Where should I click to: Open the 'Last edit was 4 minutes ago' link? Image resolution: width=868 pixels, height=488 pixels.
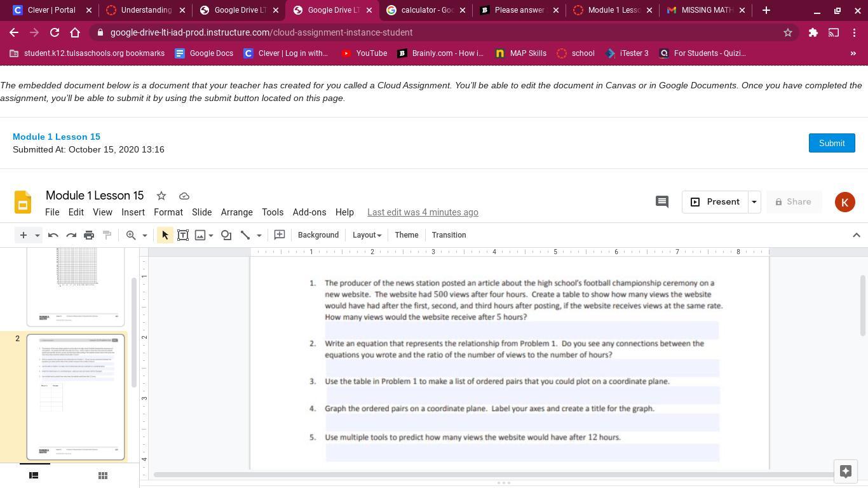tap(423, 212)
